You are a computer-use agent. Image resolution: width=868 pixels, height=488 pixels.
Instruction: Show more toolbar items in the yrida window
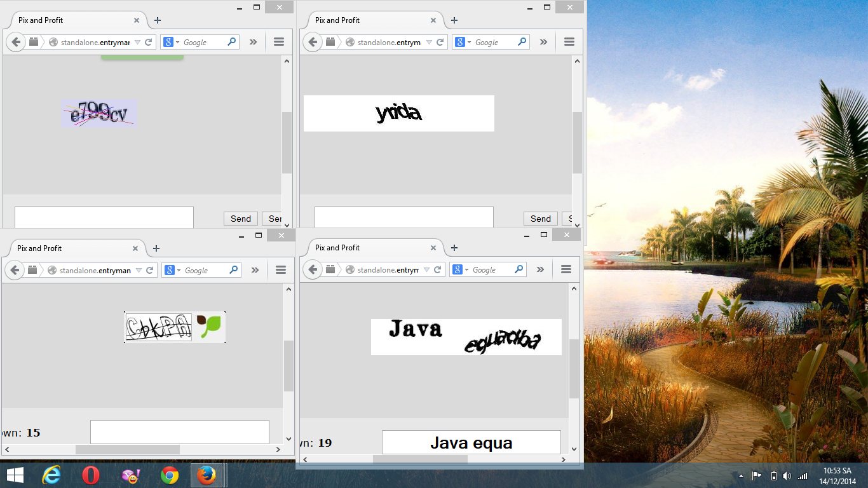pos(543,42)
